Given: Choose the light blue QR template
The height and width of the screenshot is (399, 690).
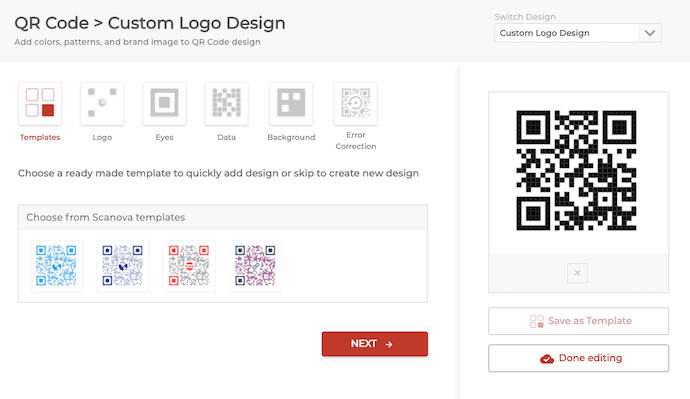Looking at the screenshot, I should click(56, 266).
